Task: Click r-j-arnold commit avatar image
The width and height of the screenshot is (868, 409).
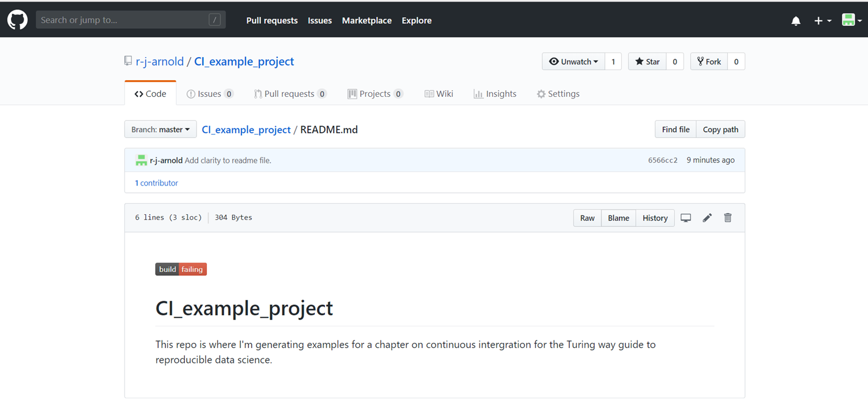Action: [x=141, y=160]
